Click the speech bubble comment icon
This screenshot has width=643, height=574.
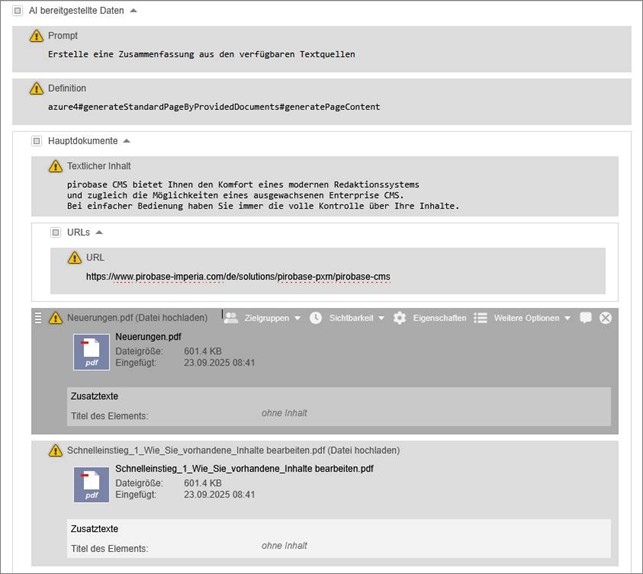[x=586, y=318]
